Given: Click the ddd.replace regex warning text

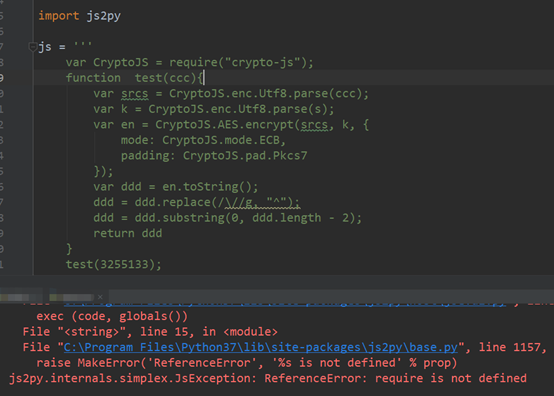Looking at the screenshot, I should (x=263, y=202).
